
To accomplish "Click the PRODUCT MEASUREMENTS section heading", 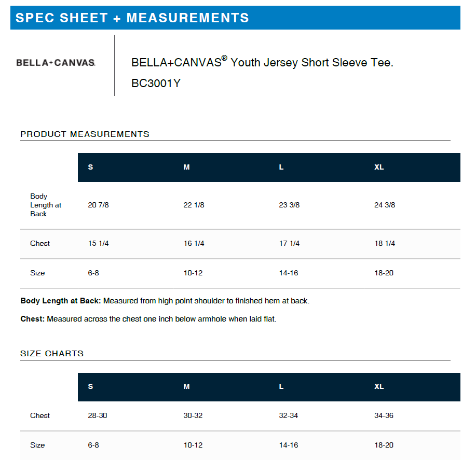I will [85, 134].
